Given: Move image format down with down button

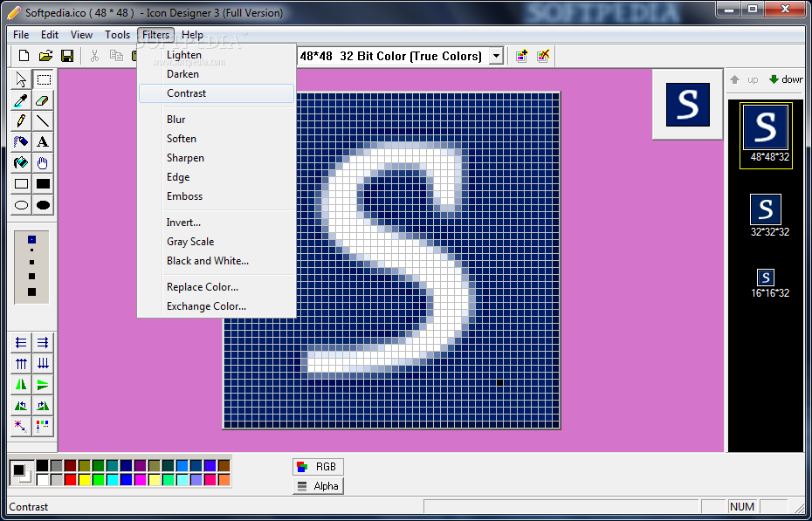Looking at the screenshot, I should click(x=786, y=79).
